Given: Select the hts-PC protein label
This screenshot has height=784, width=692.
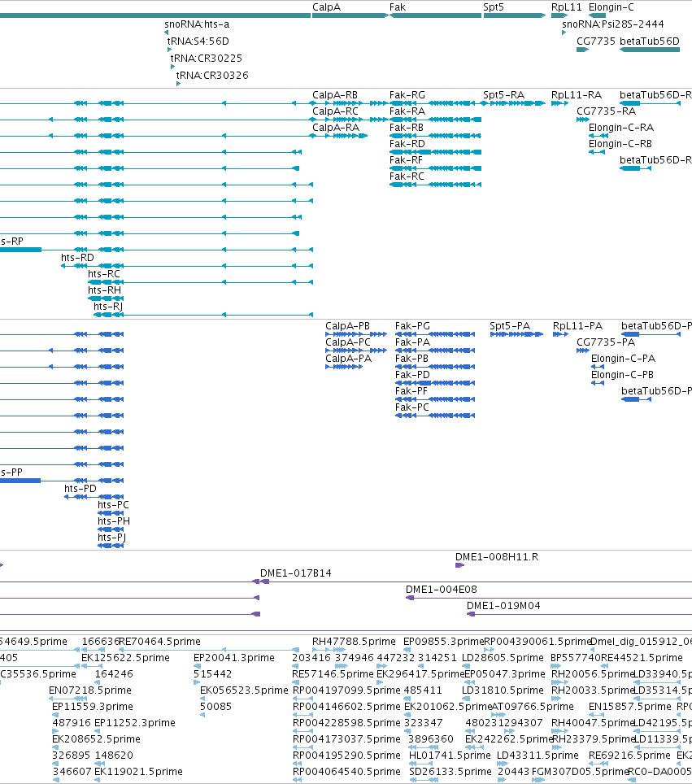Looking at the screenshot, I should pyautogui.click(x=114, y=505).
